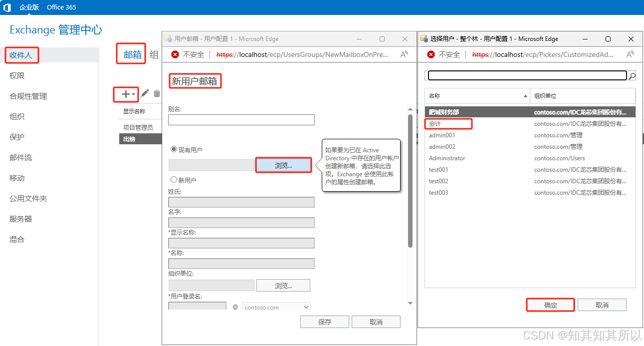Click the scrollbar down arrow in mailbox form
Screen dimensions: 644x346
coord(411,303)
